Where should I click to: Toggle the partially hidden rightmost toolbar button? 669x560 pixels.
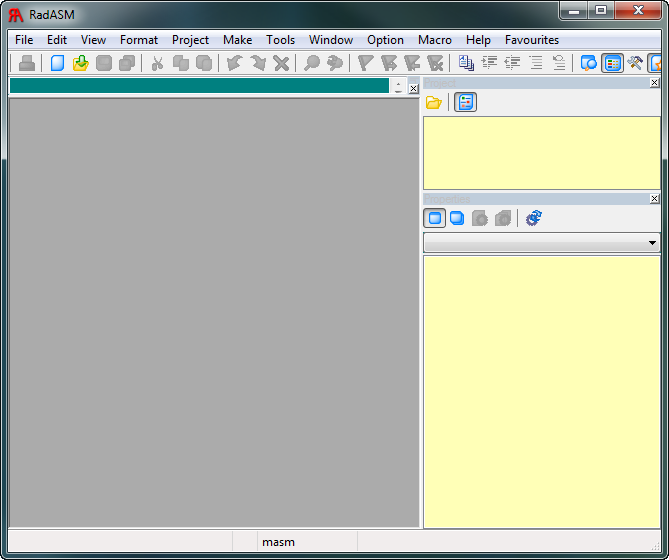click(x=655, y=63)
